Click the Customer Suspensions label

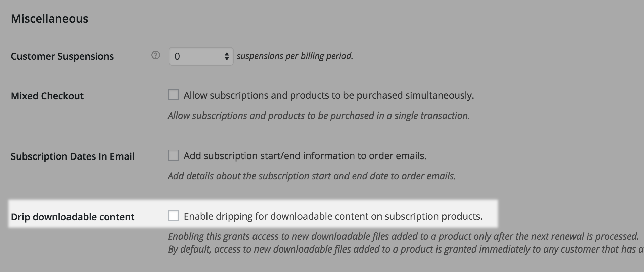coord(62,56)
